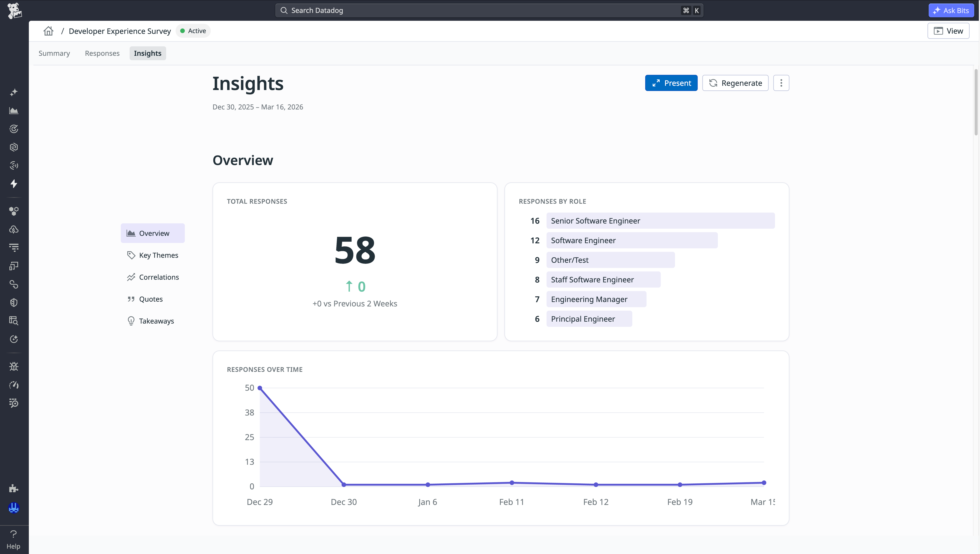Viewport: 980px width, 554px height.
Task: Open the bug icon in the left sidebar
Action: 14,366
